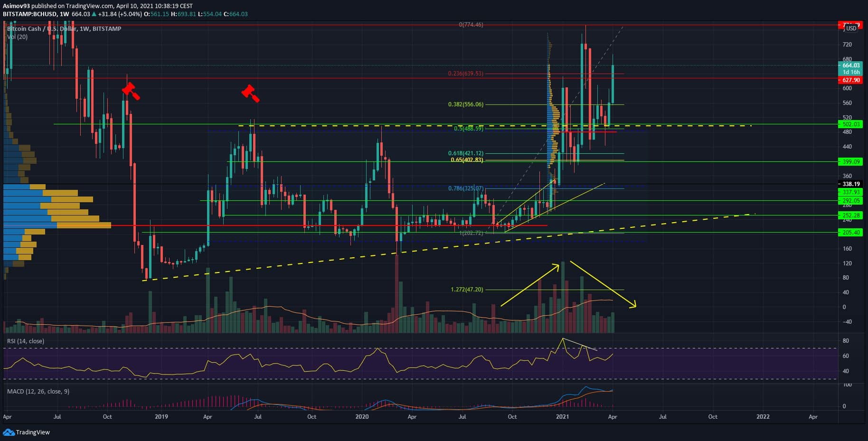The image size is (868, 441).
Task: Select the MACD (12, 26, close, 9) label
Action: [38, 392]
